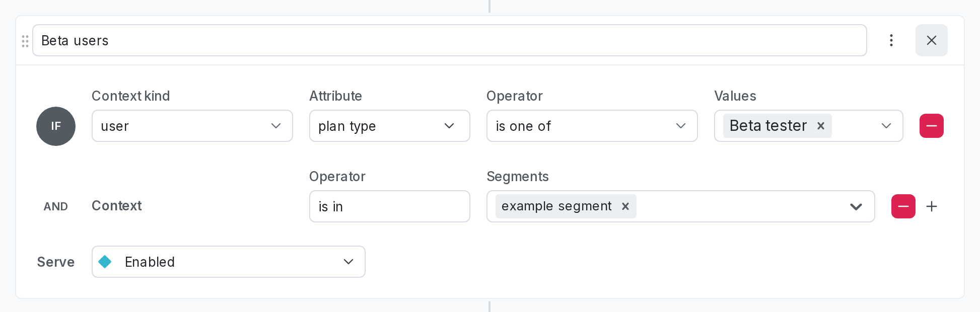Remove the example segment tag
Viewport: 980px width, 312px height.
pos(625,206)
